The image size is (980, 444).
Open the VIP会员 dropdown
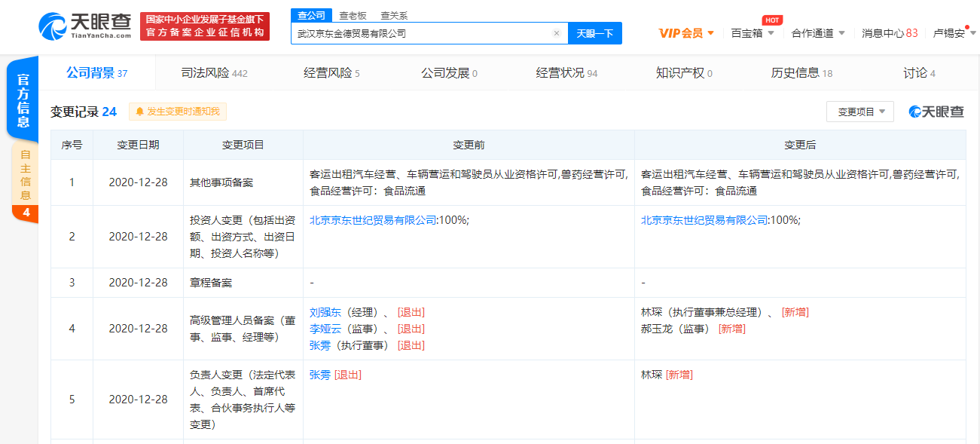pyautogui.click(x=686, y=33)
